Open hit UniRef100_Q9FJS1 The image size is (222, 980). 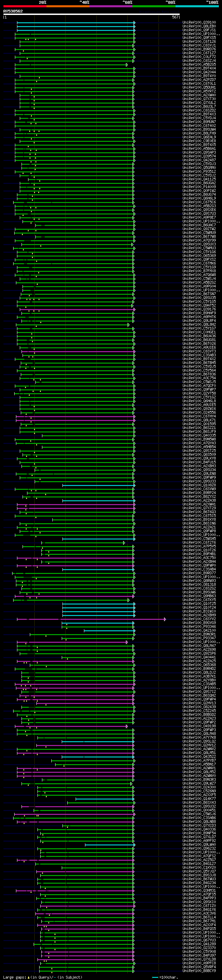pyautogui.click(x=199, y=30)
